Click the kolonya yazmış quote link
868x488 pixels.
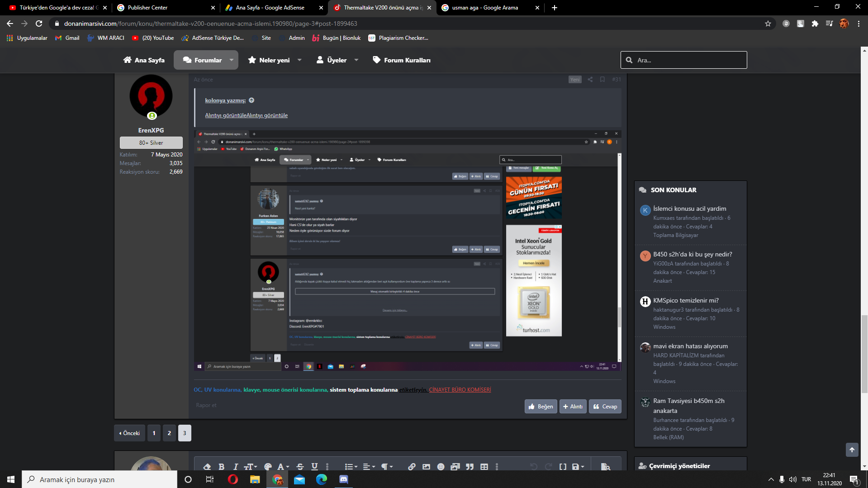[x=225, y=100]
